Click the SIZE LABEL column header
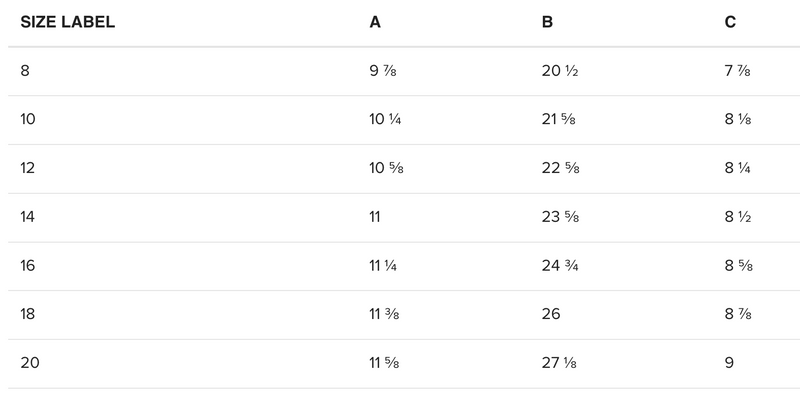 (68, 22)
